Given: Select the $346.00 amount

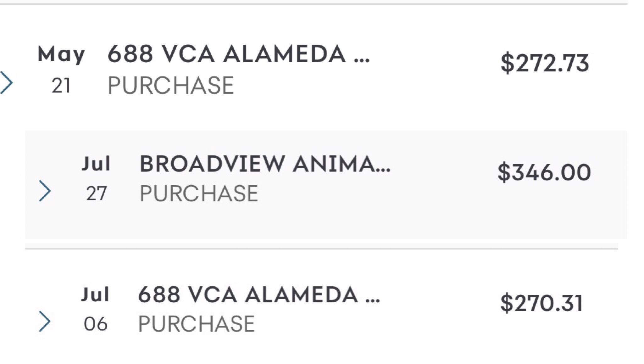Looking at the screenshot, I should coord(544,172).
